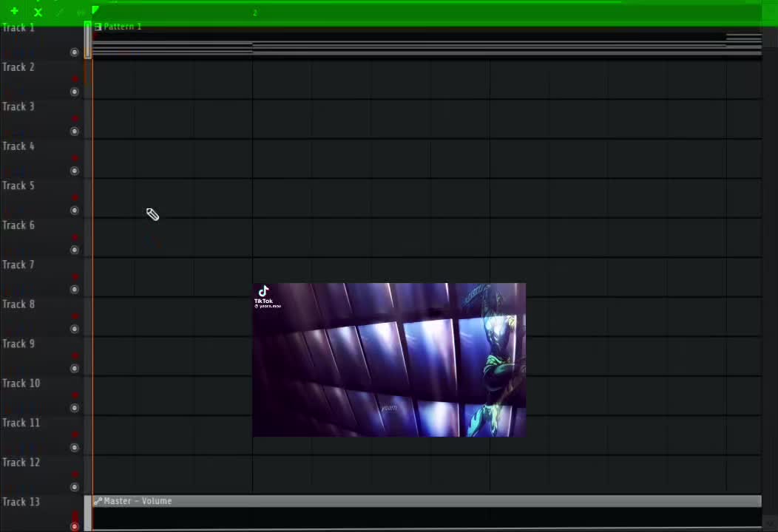Mute Track 5 with its round switch
The image size is (778, 532).
pyautogui.click(x=75, y=211)
